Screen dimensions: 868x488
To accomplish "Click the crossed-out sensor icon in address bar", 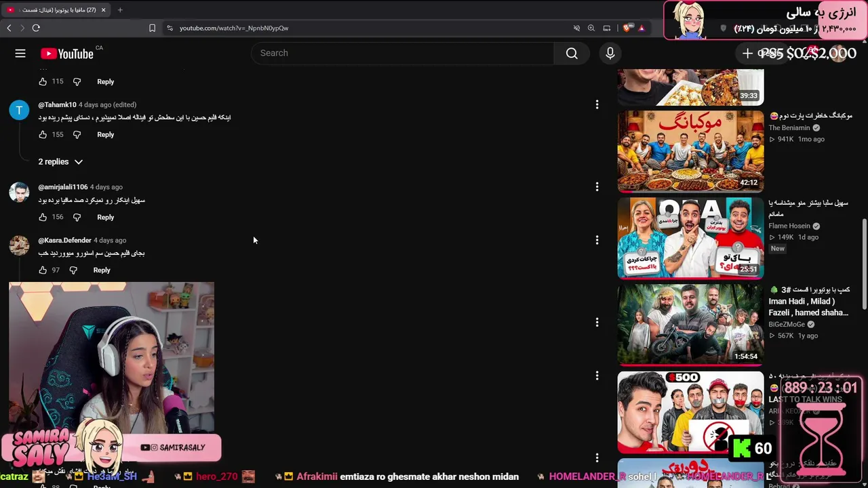I will tap(576, 28).
